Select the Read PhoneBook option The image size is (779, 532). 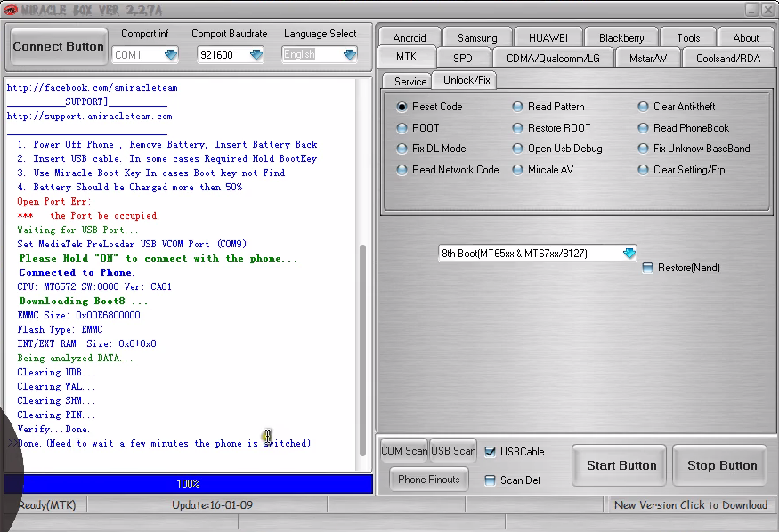[x=644, y=128]
